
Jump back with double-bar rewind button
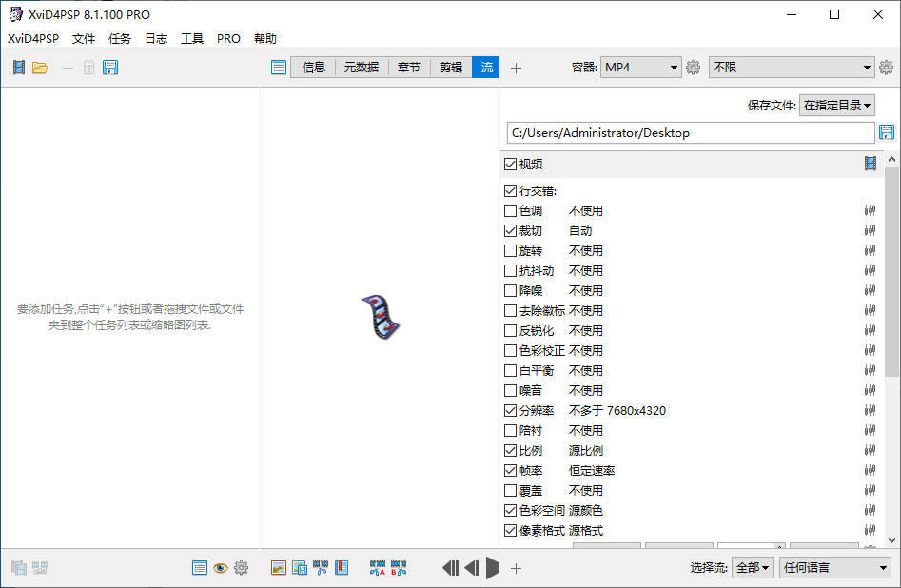[451, 568]
